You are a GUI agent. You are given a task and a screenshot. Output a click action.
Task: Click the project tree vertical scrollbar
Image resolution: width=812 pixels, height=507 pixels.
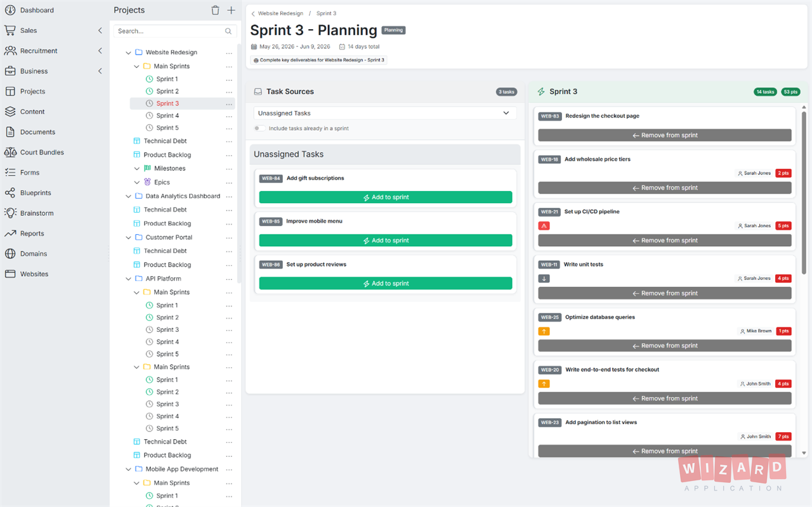point(239,162)
